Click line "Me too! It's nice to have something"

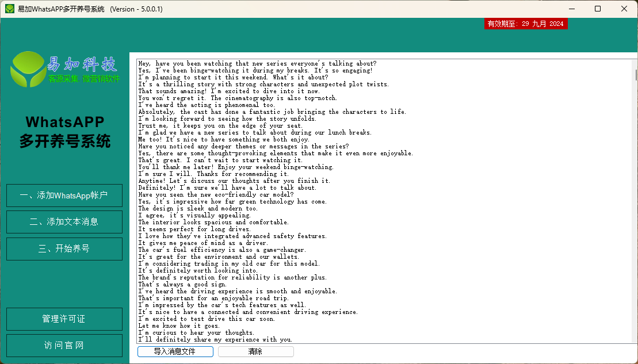tap(224, 140)
